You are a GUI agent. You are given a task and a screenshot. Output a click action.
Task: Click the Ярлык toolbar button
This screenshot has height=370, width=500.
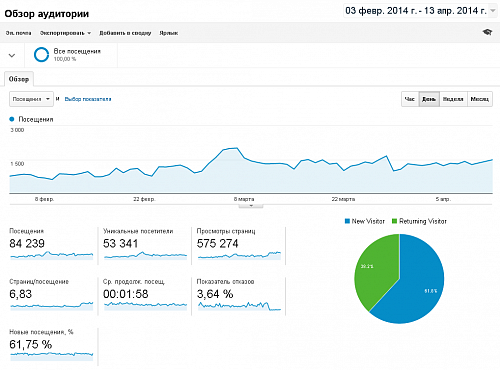coord(169,33)
